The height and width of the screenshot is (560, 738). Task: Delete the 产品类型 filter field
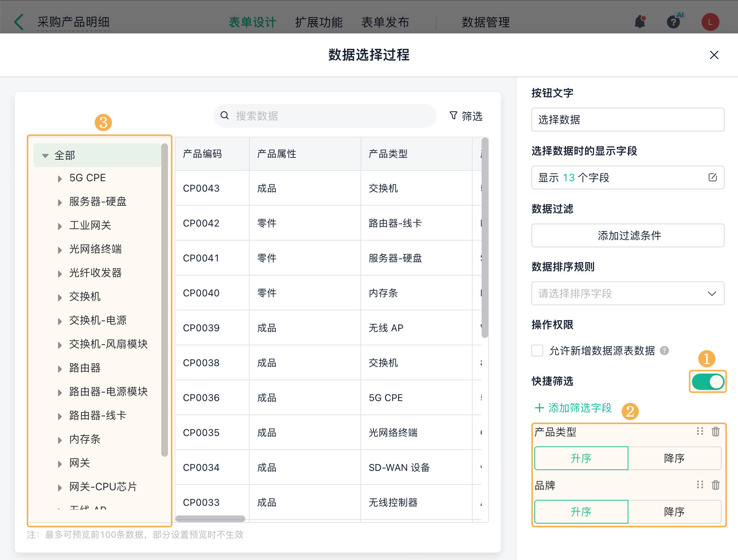(716, 432)
